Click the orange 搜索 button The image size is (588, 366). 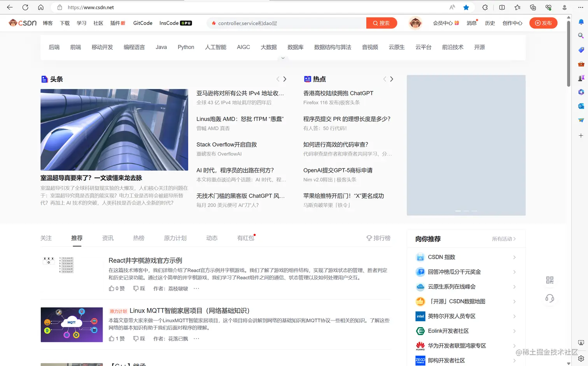pos(381,23)
